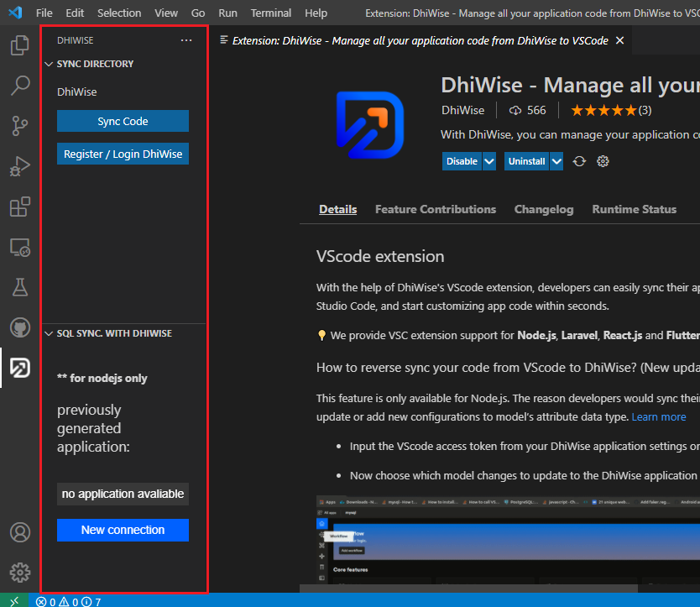This screenshot has width=700, height=607.
Task: Collapse the Sync Directory section
Action: point(50,64)
